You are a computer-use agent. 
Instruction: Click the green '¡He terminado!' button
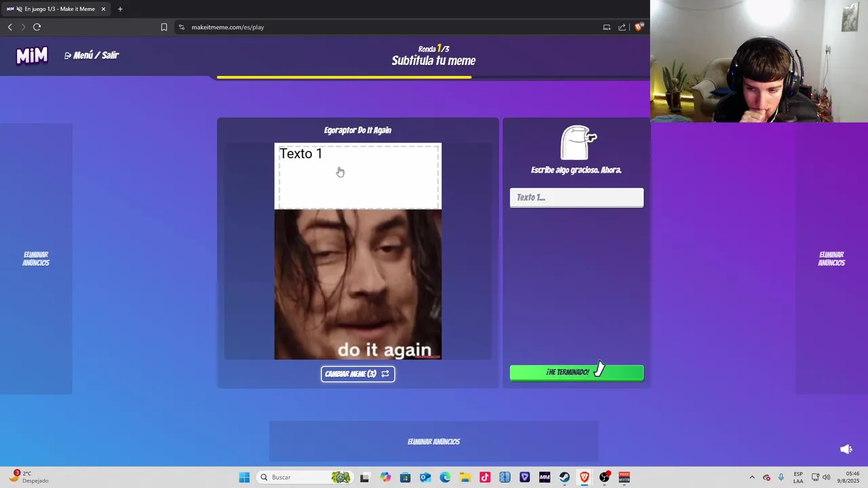coord(576,372)
